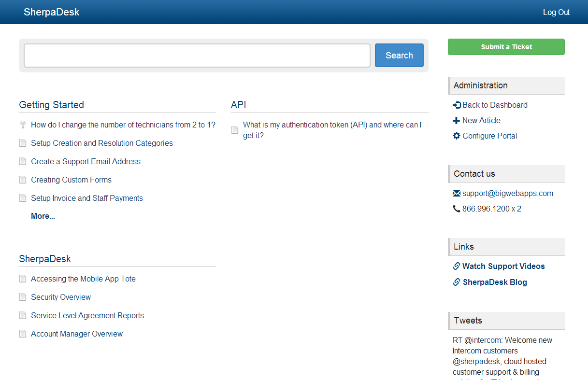Click the document icon beside Setup Creation and Resolution Categories
588x380 pixels.
click(x=23, y=143)
